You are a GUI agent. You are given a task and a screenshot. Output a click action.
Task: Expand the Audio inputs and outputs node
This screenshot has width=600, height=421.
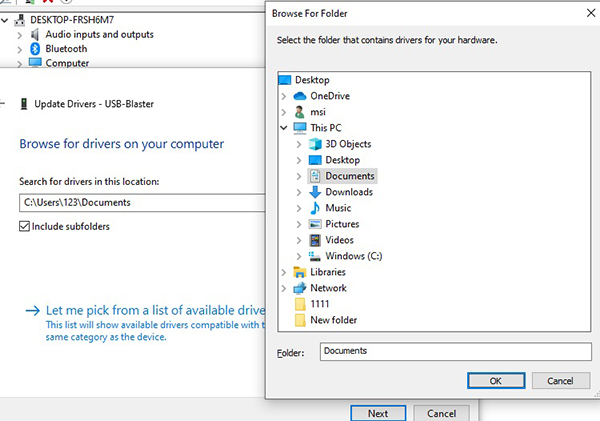(x=19, y=34)
